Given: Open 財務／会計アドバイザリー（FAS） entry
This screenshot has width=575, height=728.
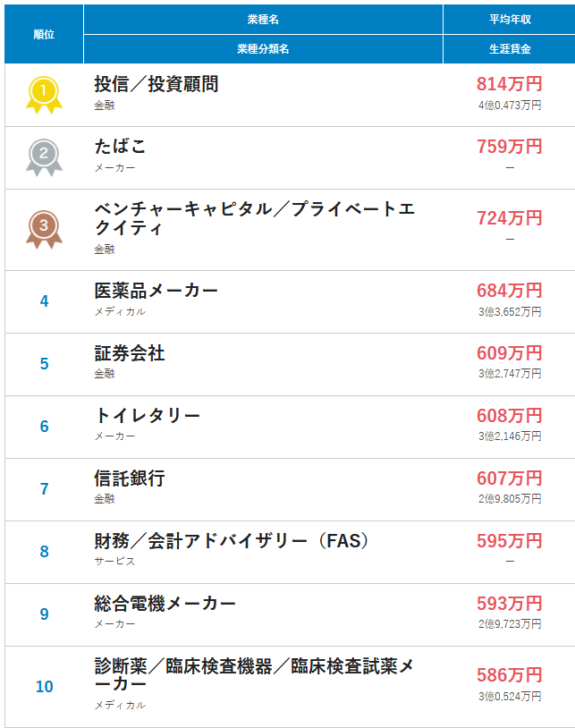Looking at the screenshot, I should click(x=232, y=541).
